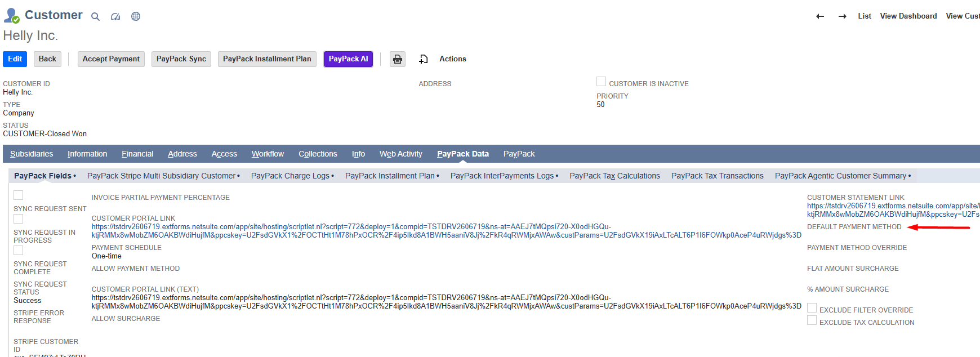Image resolution: width=980 pixels, height=357 pixels.
Task: Click the One-time payment schedule value
Action: coord(106,256)
